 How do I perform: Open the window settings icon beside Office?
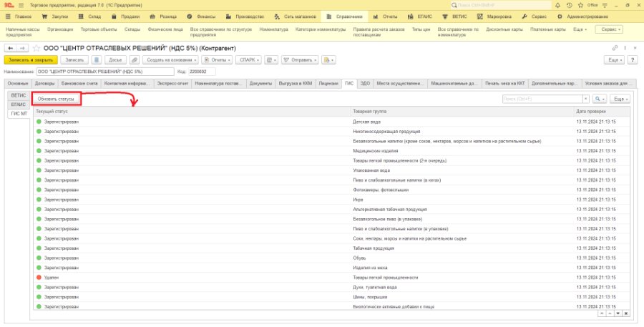604,5
